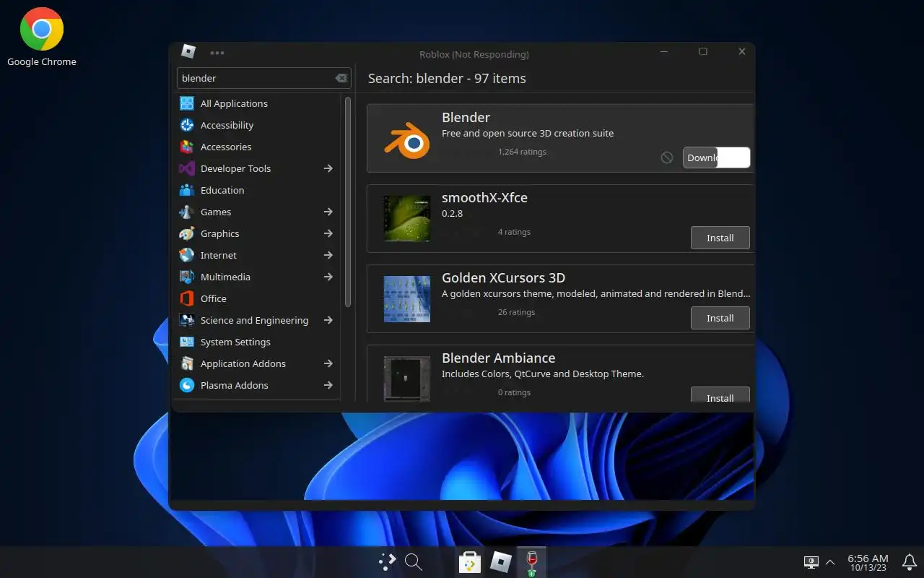
Task: Click the Accessories category icon
Action: pos(187,147)
